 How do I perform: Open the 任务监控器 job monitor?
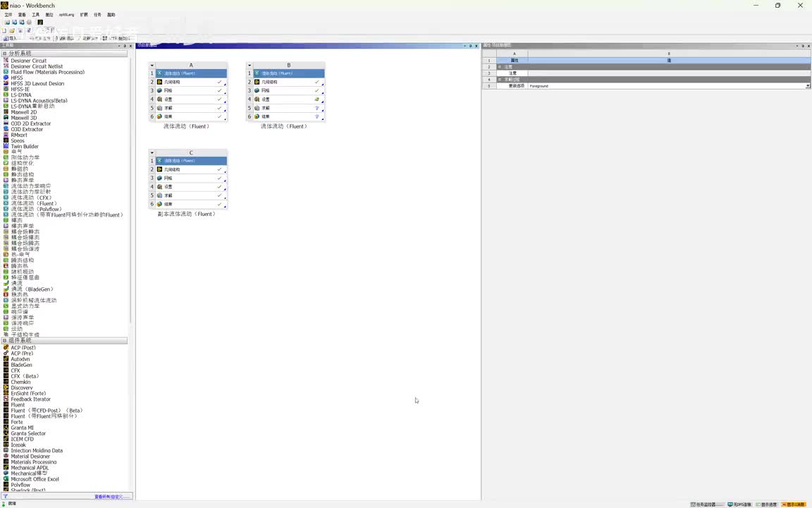[x=707, y=504]
